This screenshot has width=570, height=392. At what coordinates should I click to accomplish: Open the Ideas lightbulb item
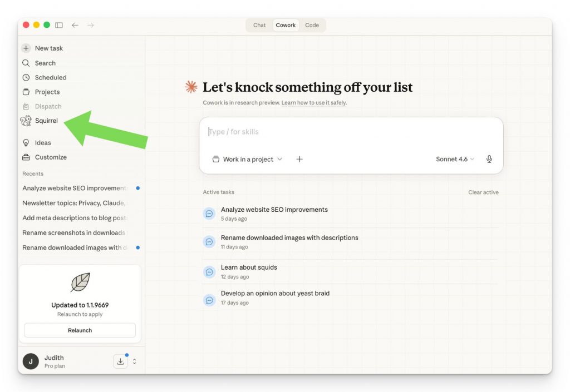coord(42,143)
